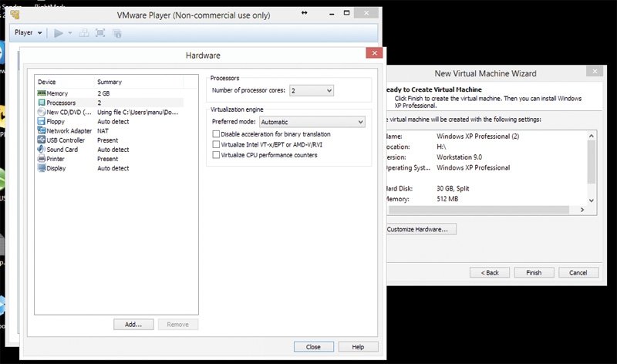Enable Virtualize CPU performance counters
Image resolution: width=617 pixels, height=364 pixels.
pos(216,155)
